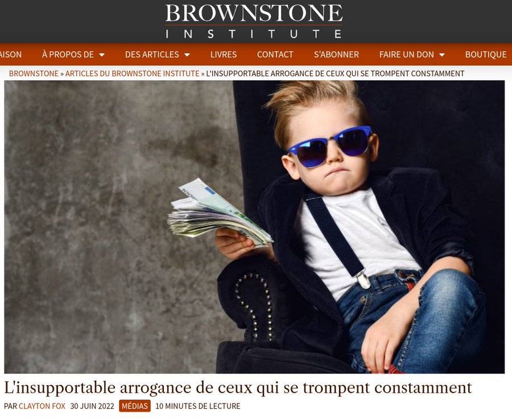
Task: Expand the DES ARTICLES dropdown arrow
Action: point(187,55)
